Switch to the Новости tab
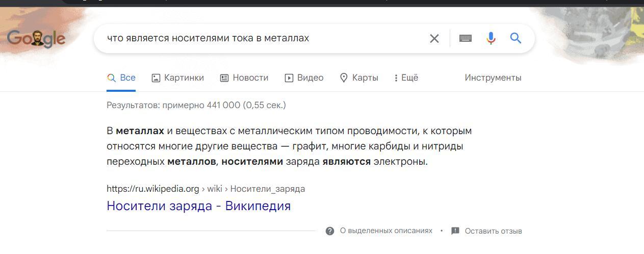 pyautogui.click(x=244, y=78)
